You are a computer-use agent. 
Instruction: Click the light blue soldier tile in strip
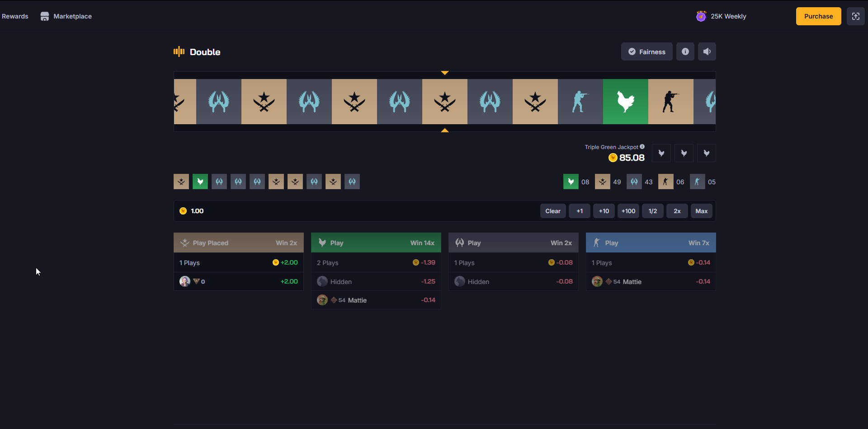(580, 102)
